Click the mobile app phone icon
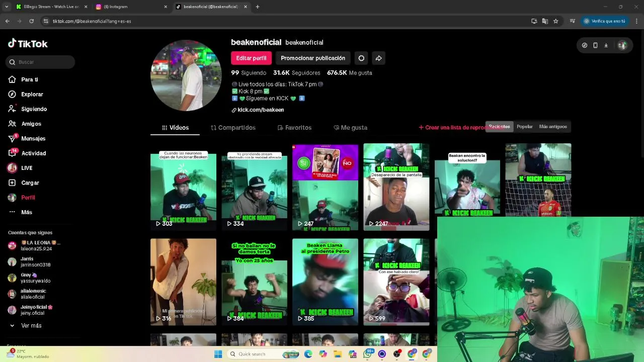This screenshot has height=362, width=644. tap(595, 45)
